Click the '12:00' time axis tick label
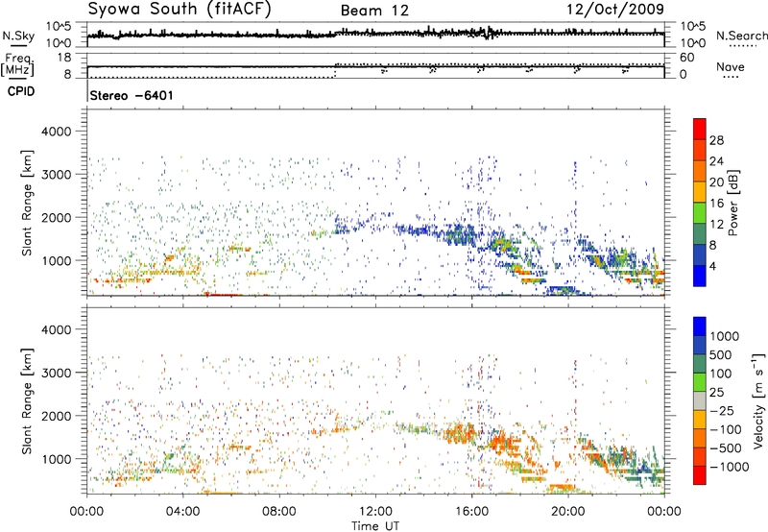This screenshot has height=532, width=768. point(375,512)
